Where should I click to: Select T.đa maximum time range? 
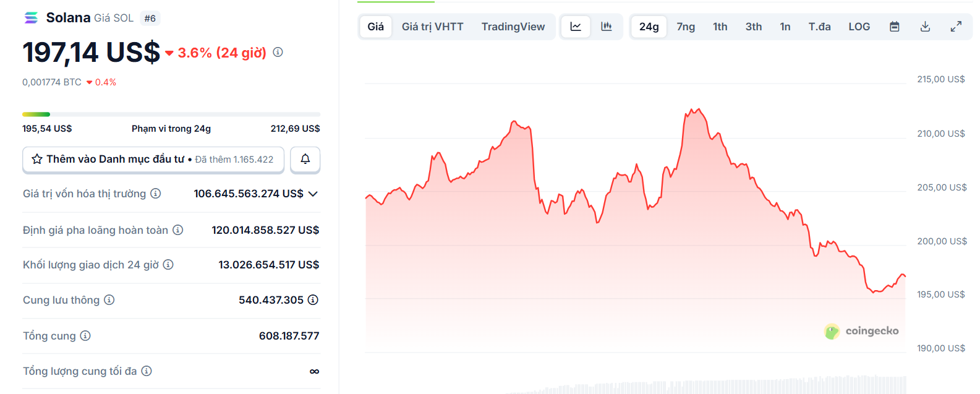click(819, 27)
